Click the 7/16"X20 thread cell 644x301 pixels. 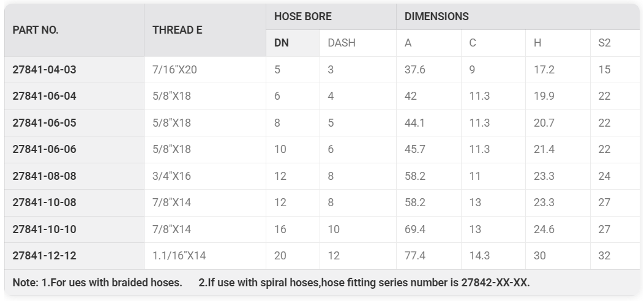205,70
